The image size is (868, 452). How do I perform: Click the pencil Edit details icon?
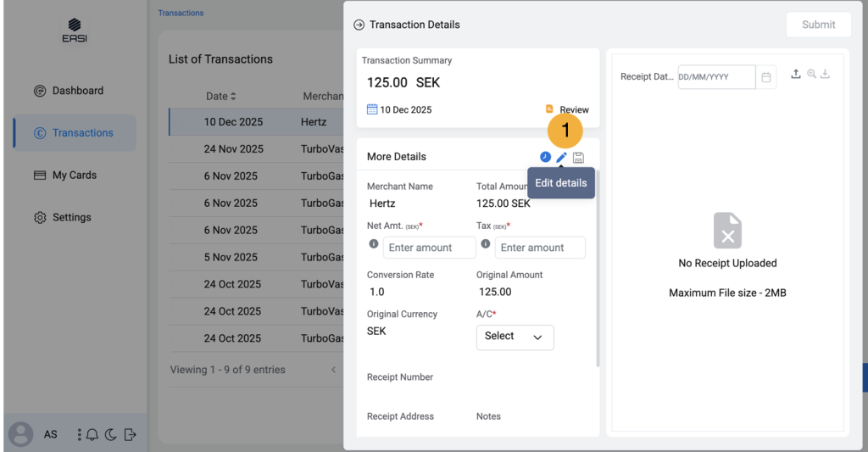coord(561,158)
